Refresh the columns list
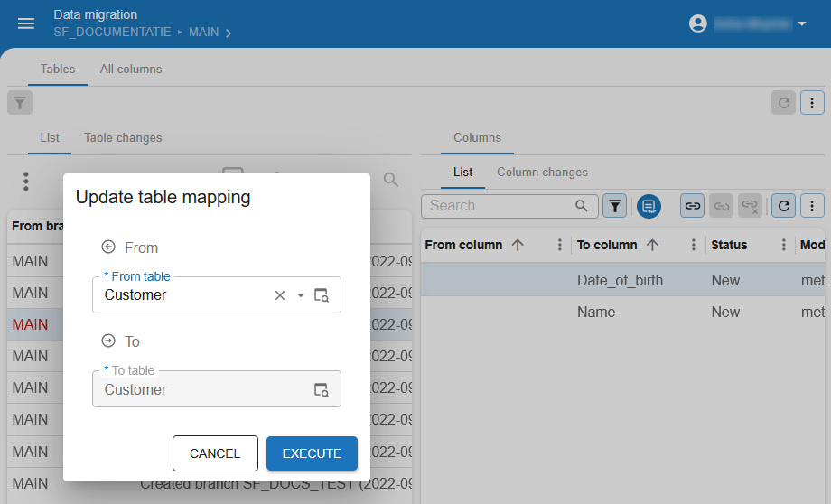This screenshot has height=504, width=831. [785, 206]
